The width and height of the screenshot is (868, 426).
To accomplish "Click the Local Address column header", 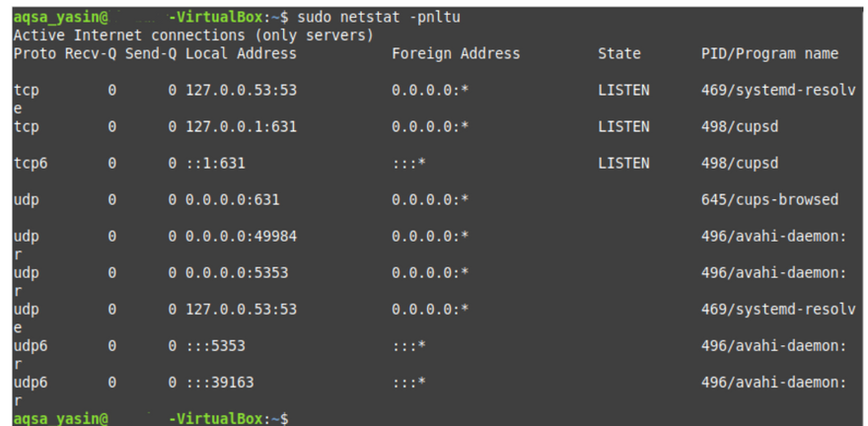I will coord(241,53).
